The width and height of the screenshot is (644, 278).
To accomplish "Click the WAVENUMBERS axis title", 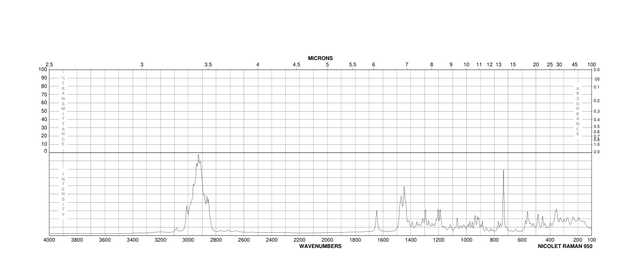I will pyautogui.click(x=320, y=246).
